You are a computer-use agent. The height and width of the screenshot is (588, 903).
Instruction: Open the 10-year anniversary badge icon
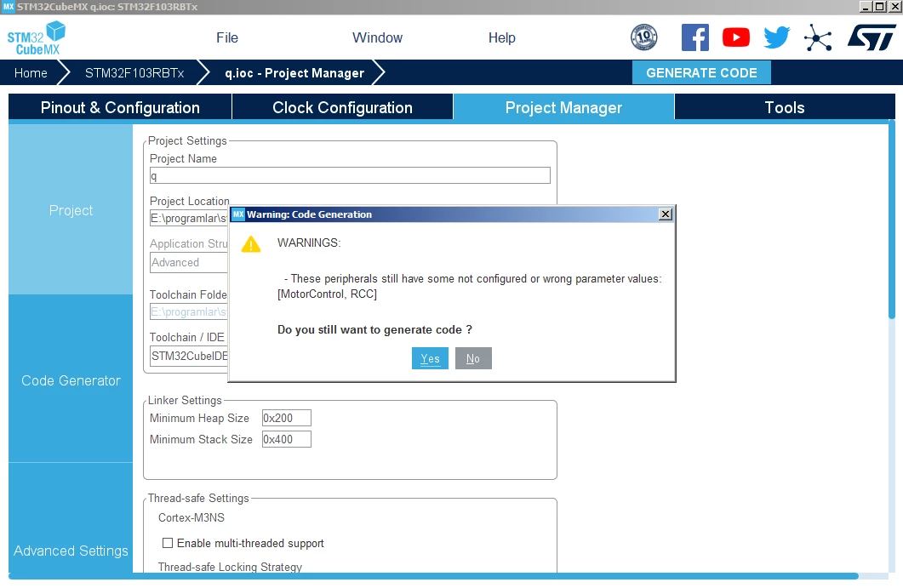click(644, 37)
